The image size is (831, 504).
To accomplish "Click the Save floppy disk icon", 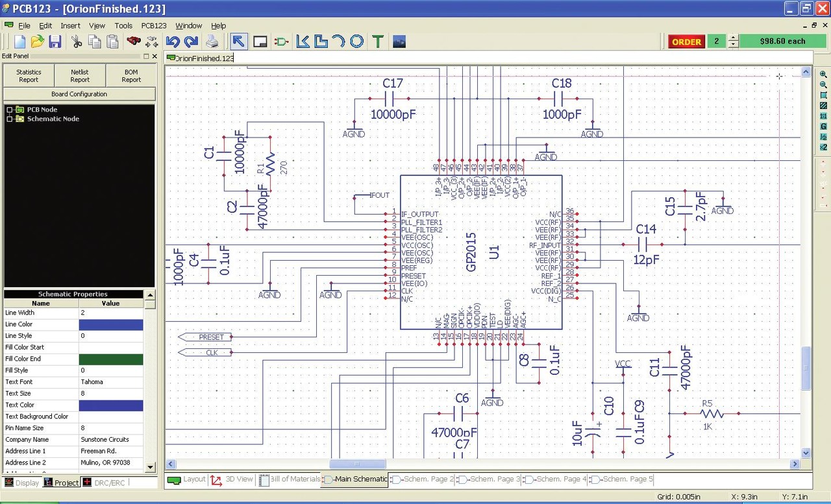I will click(55, 42).
